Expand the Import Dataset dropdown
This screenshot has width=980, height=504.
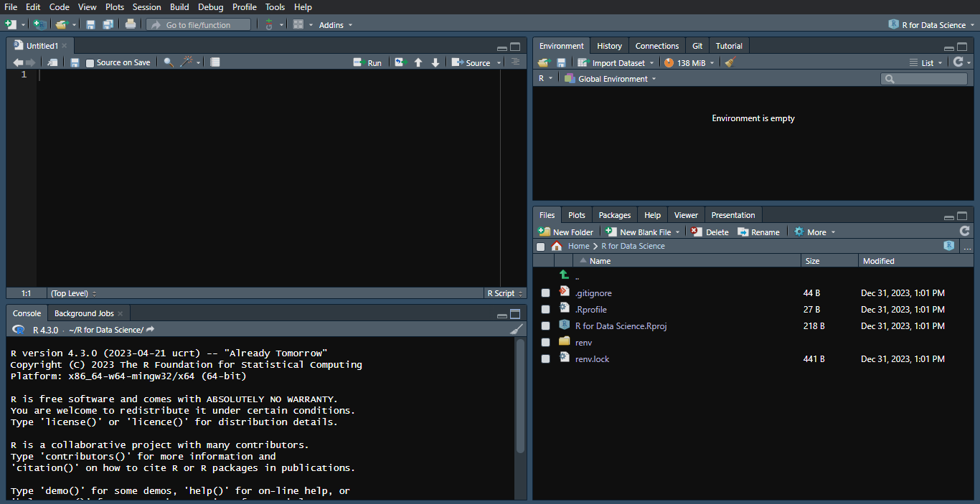coord(617,63)
